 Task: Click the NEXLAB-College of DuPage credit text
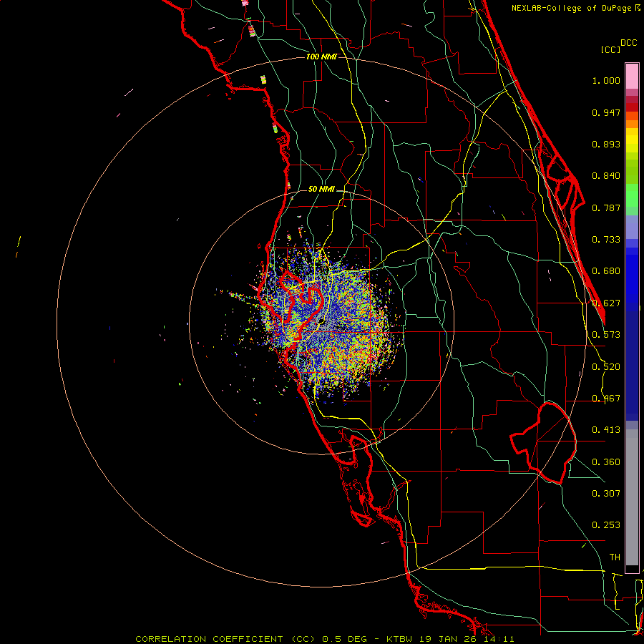pyautogui.click(x=571, y=8)
